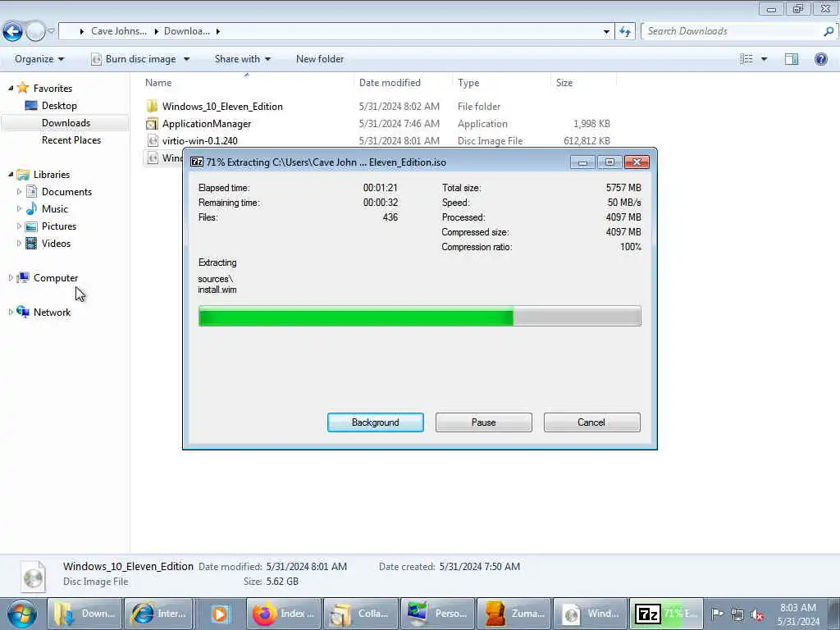Image resolution: width=840 pixels, height=630 pixels.
Task: Sort files by Date modified column
Action: tap(403, 83)
